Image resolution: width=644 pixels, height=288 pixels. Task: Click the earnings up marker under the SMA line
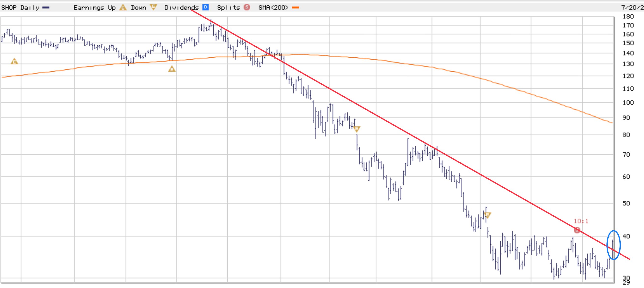point(172,69)
